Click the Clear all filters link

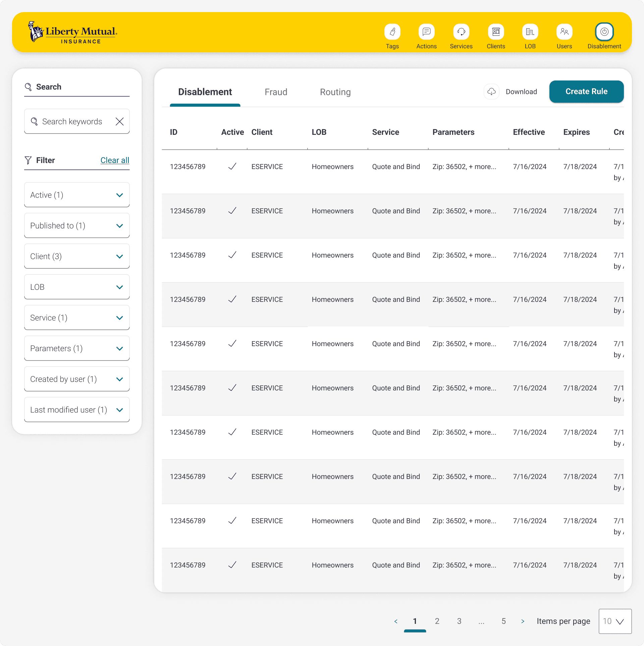point(115,160)
